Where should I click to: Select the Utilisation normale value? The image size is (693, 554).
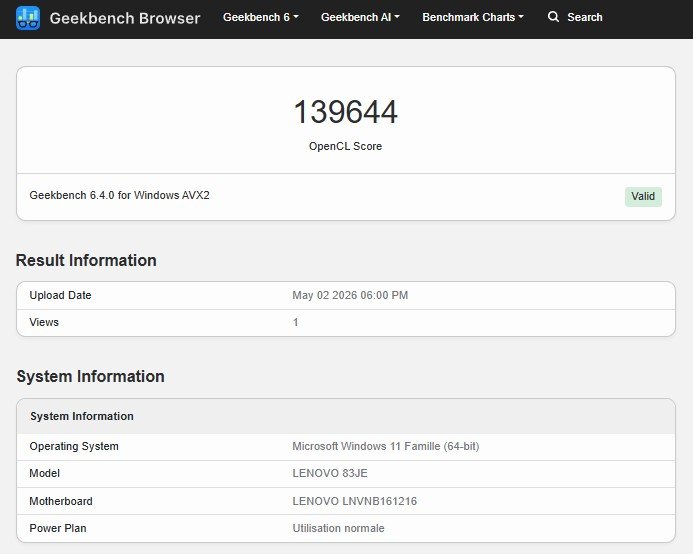pos(338,528)
